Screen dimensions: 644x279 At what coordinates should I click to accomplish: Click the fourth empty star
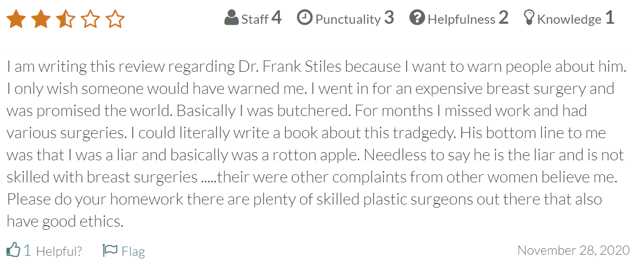click(90, 19)
